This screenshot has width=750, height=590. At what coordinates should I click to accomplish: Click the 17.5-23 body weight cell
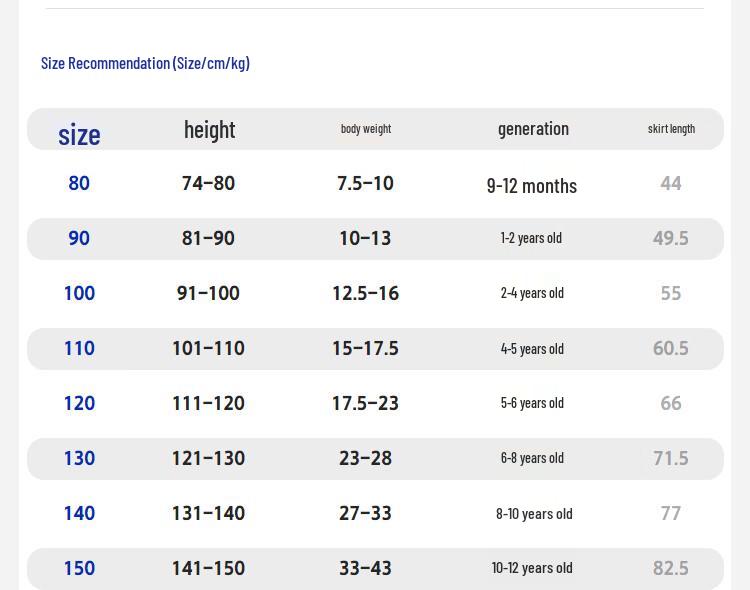365,403
